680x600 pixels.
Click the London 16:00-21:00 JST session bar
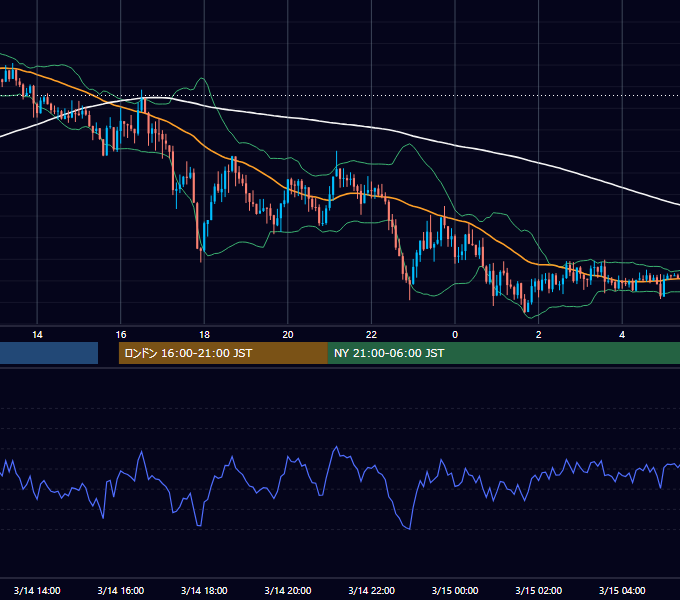(223, 353)
